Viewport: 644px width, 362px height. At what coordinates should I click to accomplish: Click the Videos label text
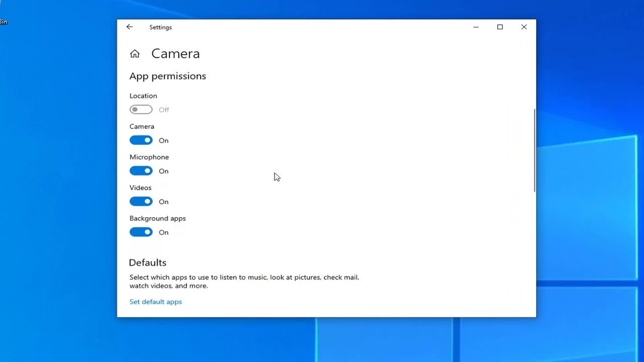pos(140,188)
